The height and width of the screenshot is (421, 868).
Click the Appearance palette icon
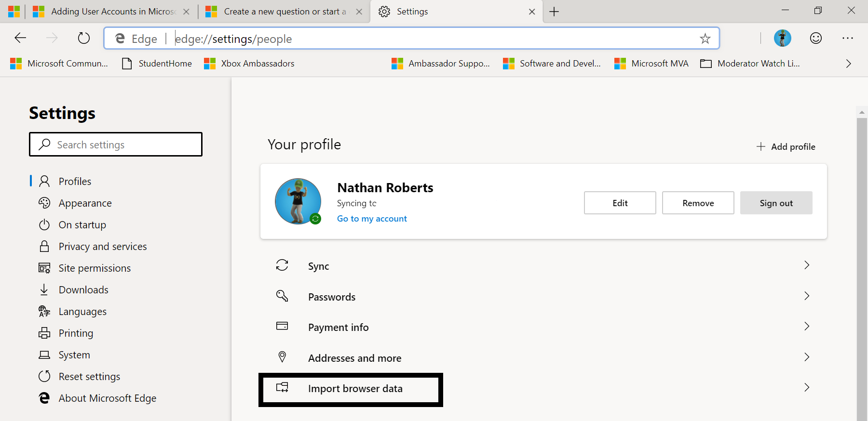pos(44,203)
